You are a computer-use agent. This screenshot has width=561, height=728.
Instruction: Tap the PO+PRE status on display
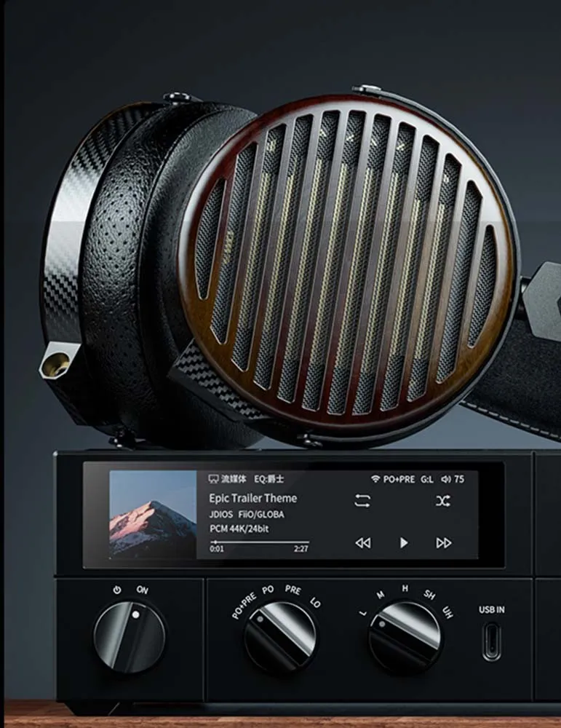tap(399, 479)
